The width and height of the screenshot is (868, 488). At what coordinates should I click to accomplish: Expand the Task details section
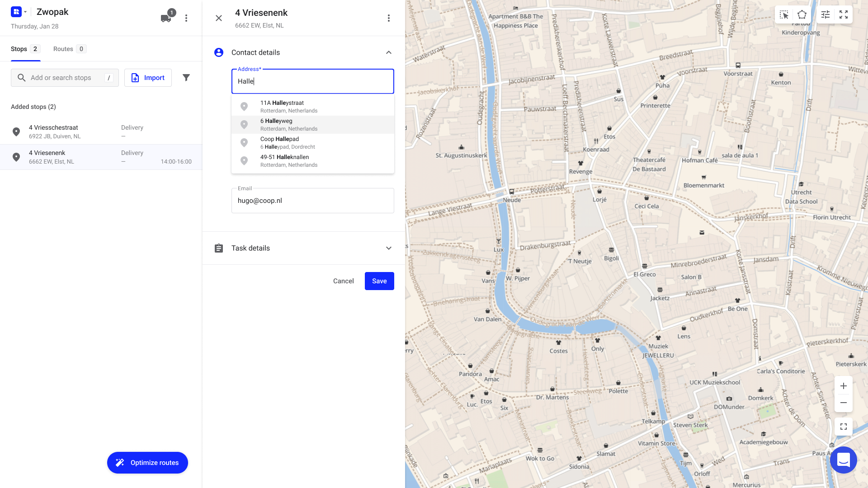click(x=388, y=248)
